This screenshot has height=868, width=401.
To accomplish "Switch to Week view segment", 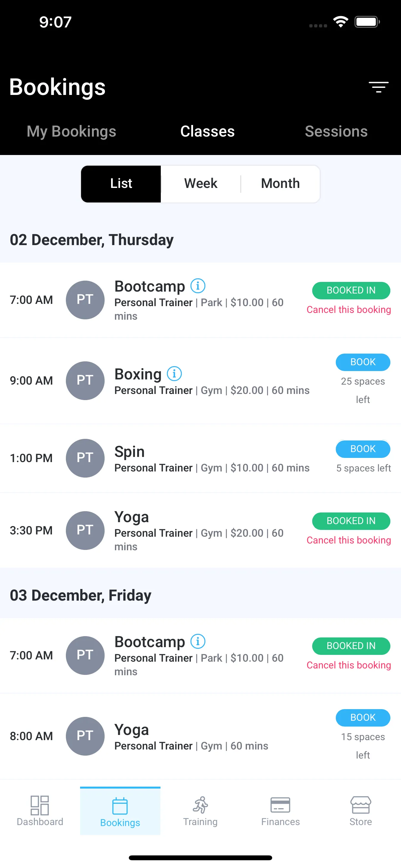I will pyautogui.click(x=201, y=184).
